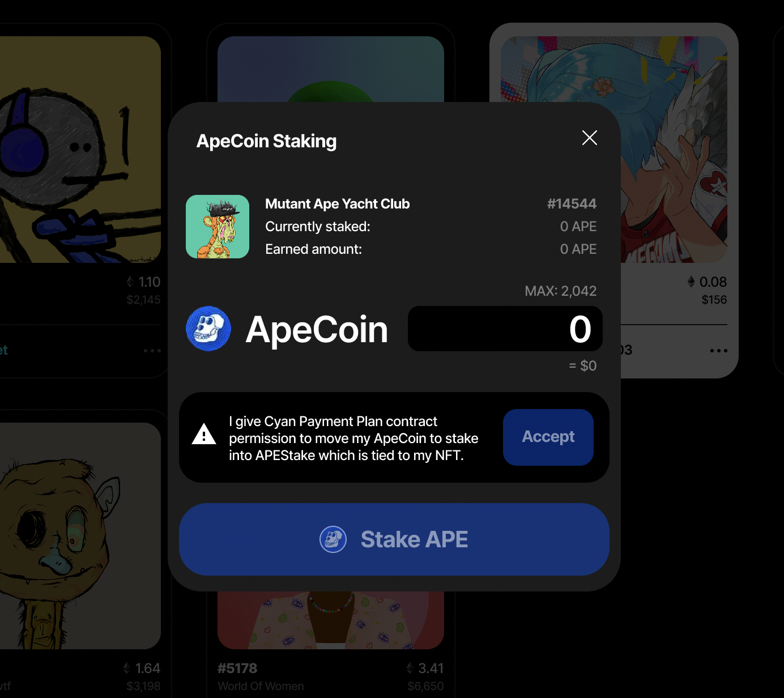Click the Ethereum icon beside 1.64 price
784x698 pixels.
click(x=127, y=668)
